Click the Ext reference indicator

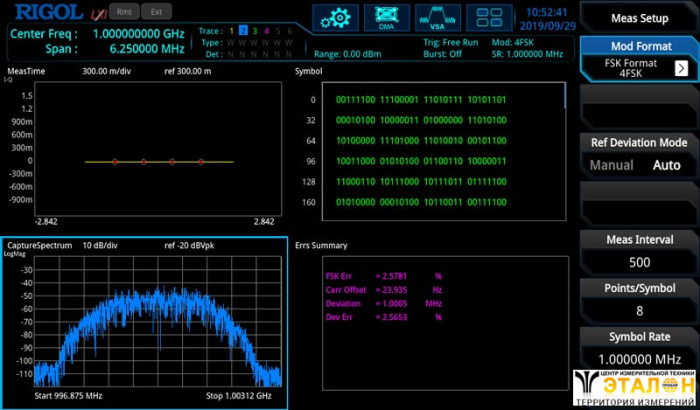[x=155, y=12]
